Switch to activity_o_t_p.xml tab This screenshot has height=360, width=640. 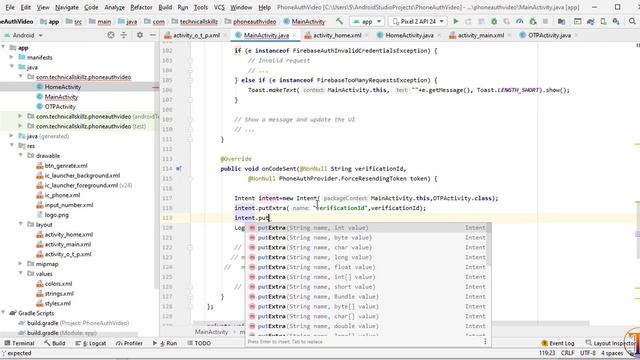pos(192,36)
